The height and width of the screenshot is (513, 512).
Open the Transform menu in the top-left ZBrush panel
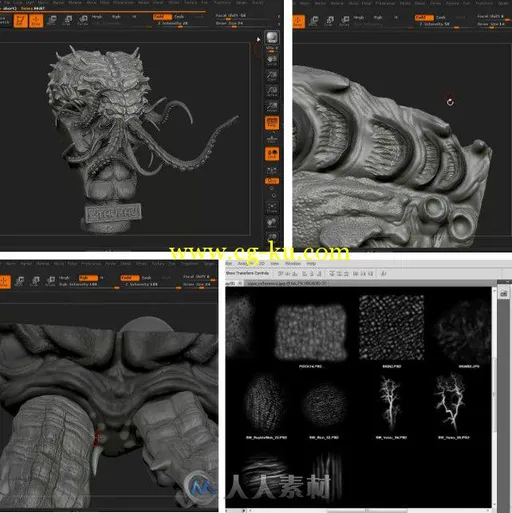(x=223, y=3)
